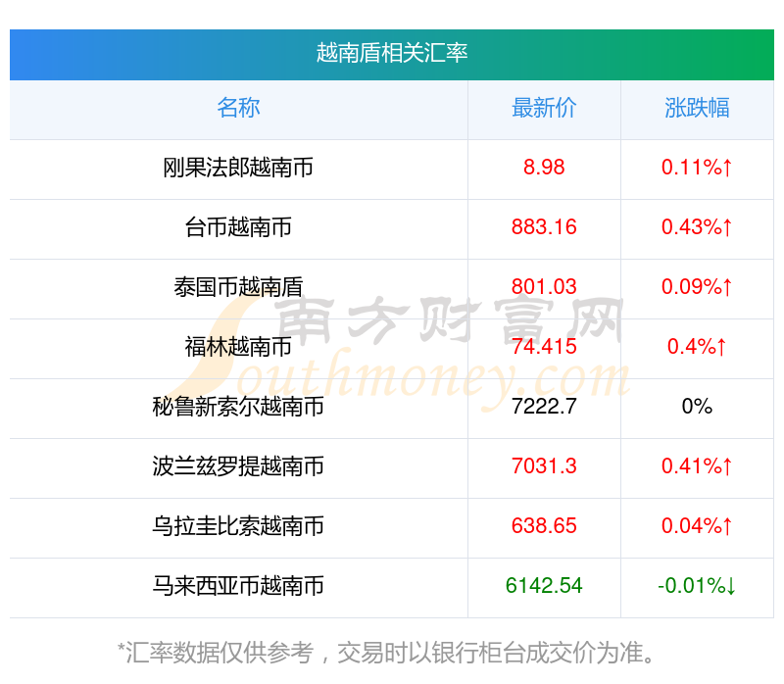
Task: Click the table title 越南盾相关汇率
Action: pos(391,53)
